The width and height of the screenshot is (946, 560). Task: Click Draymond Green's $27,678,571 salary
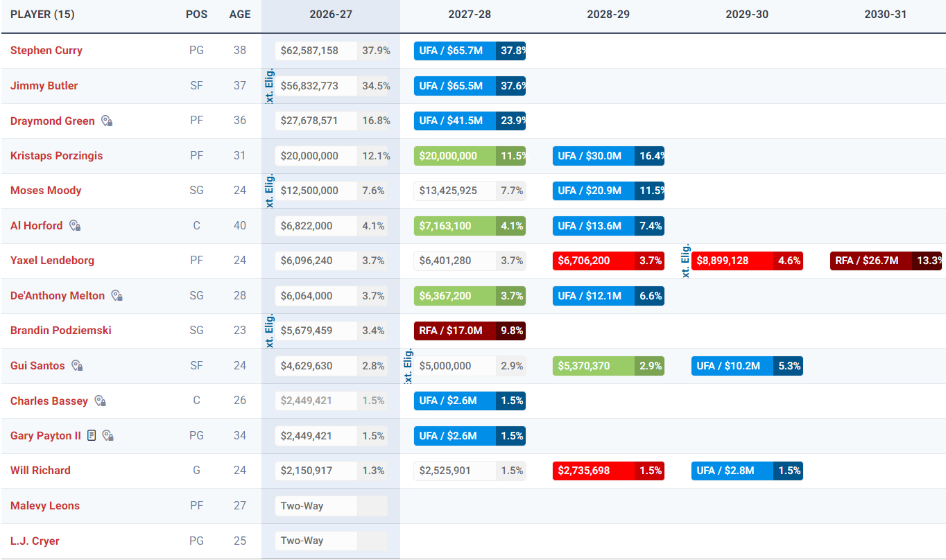click(332, 121)
